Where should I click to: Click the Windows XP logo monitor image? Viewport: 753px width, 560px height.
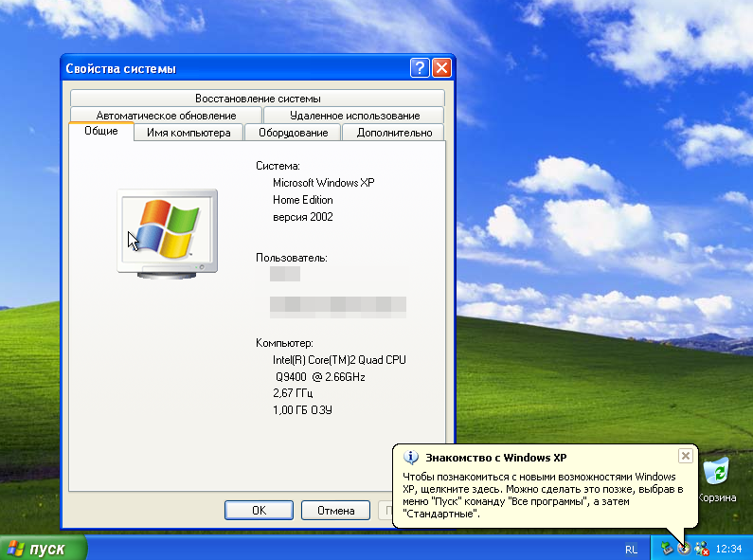point(167,234)
